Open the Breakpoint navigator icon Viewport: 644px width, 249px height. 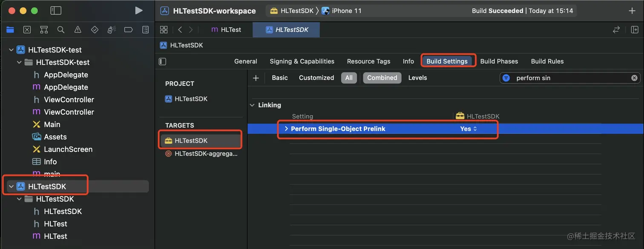pyautogui.click(x=128, y=30)
